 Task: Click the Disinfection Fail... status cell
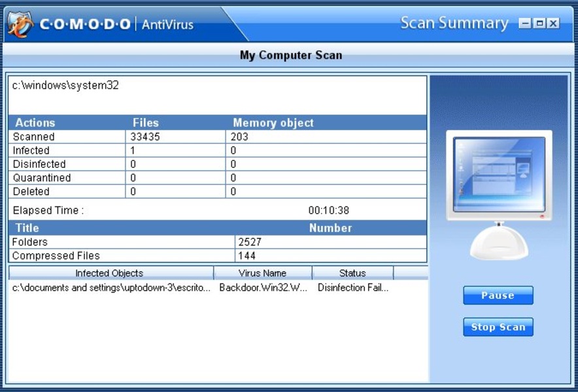click(353, 287)
